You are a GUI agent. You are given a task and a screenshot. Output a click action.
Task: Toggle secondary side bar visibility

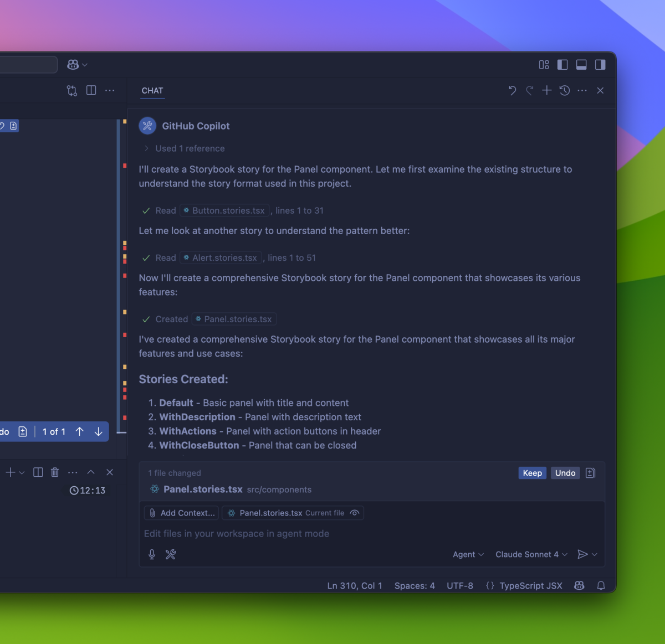[x=600, y=65]
